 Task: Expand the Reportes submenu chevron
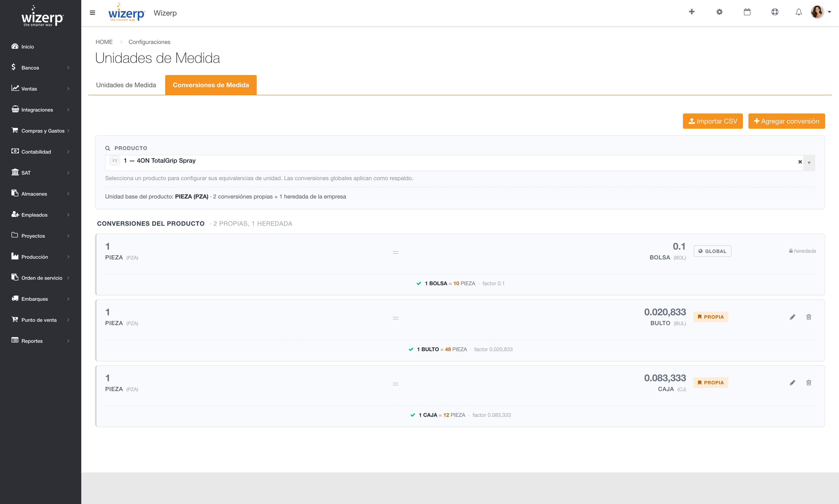pos(68,341)
